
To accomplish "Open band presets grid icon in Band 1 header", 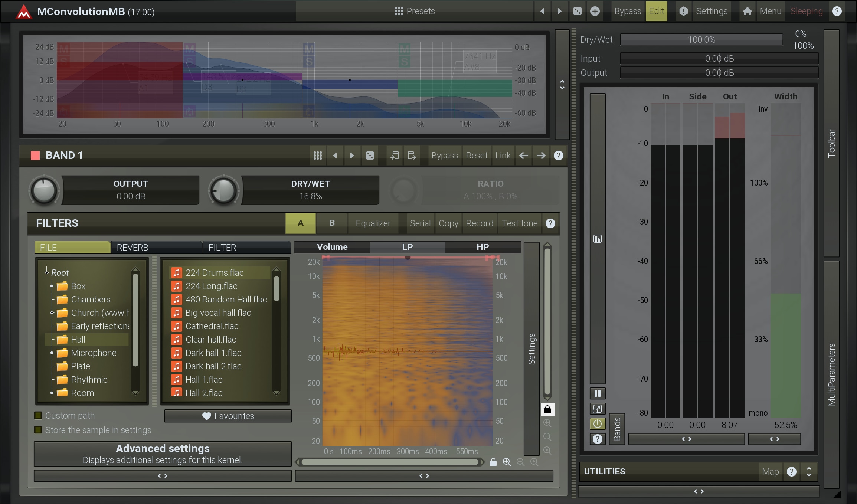I will (317, 156).
